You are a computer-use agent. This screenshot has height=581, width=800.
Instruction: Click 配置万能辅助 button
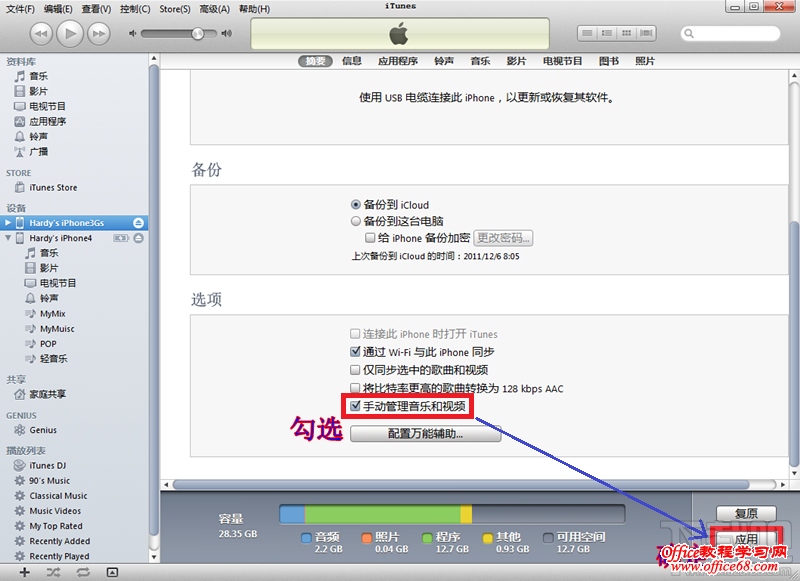[426, 434]
